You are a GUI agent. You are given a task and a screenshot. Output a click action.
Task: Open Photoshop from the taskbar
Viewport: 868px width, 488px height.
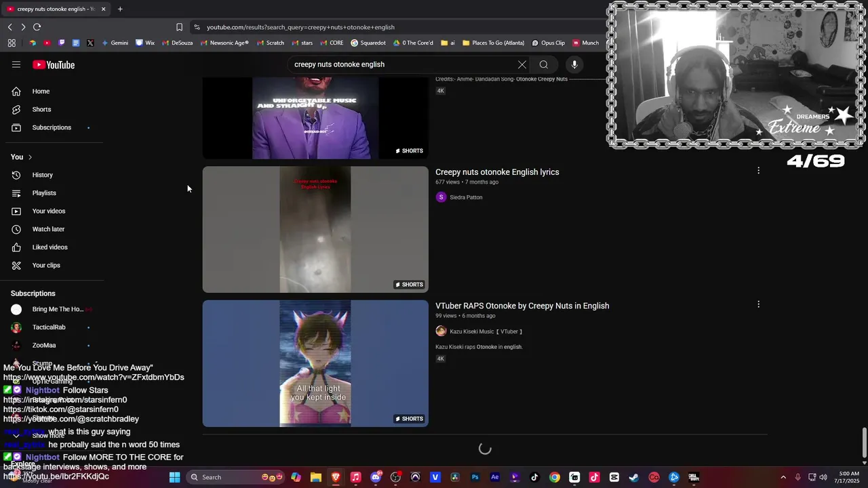475,477
